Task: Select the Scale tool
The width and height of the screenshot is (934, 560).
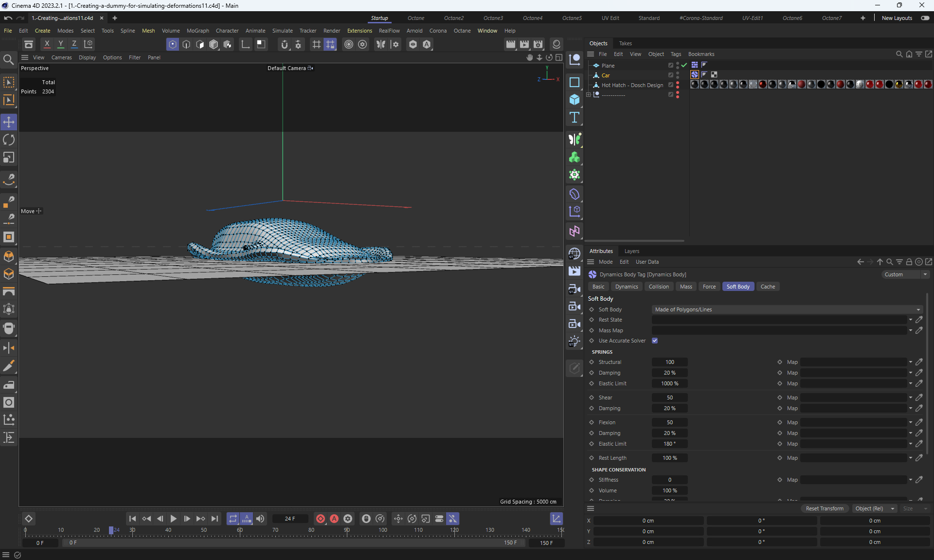Action: pyautogui.click(x=9, y=158)
